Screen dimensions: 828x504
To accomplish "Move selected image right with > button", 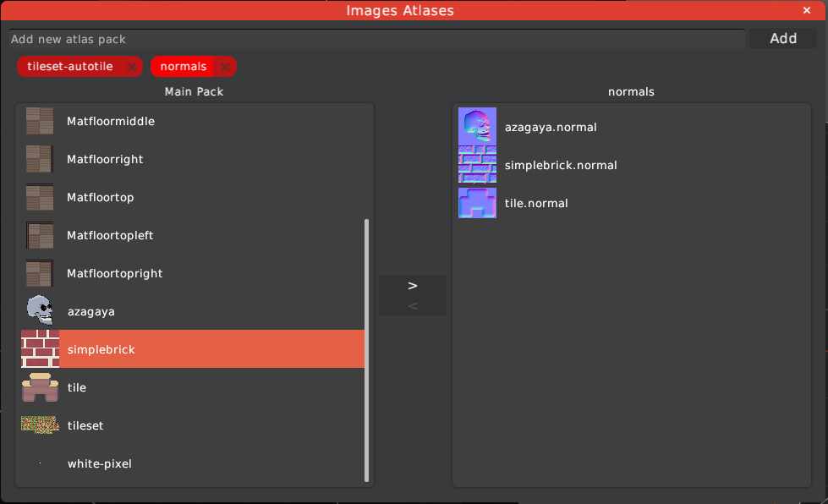I will 413,285.
